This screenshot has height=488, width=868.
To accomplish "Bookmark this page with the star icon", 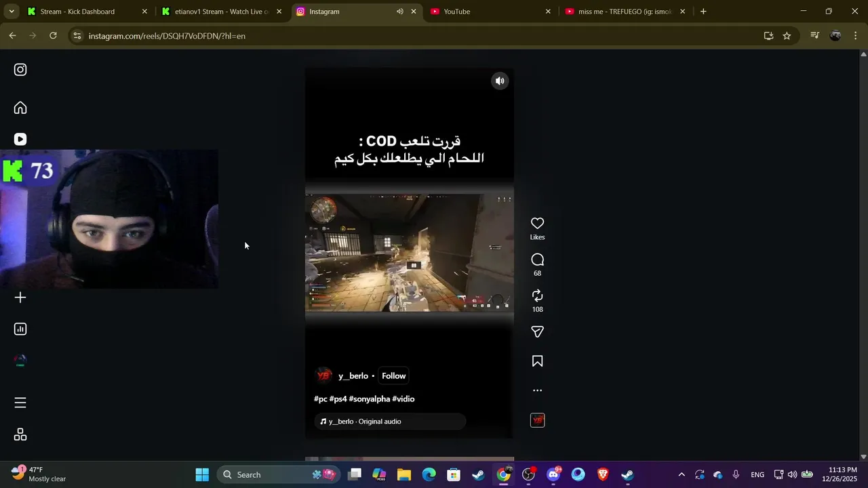I will [787, 36].
